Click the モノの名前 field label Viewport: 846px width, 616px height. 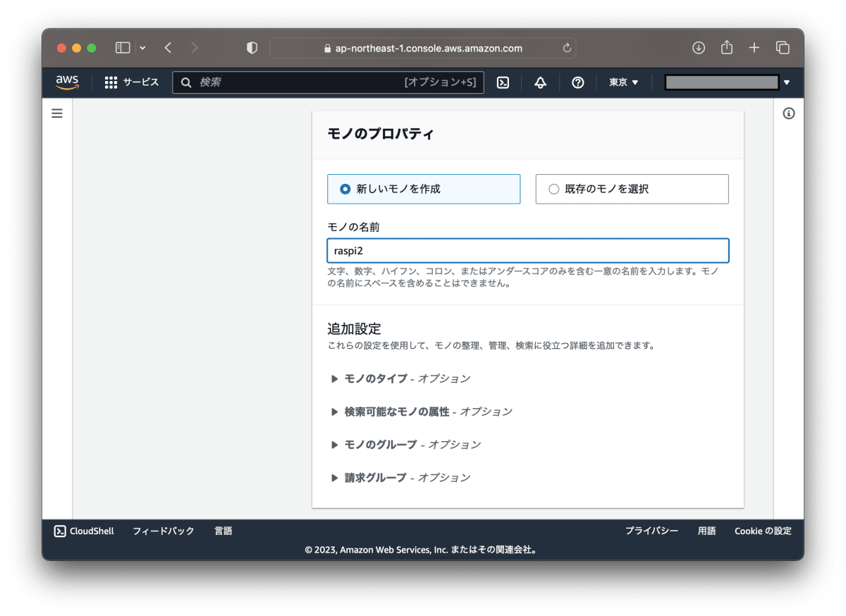[355, 227]
